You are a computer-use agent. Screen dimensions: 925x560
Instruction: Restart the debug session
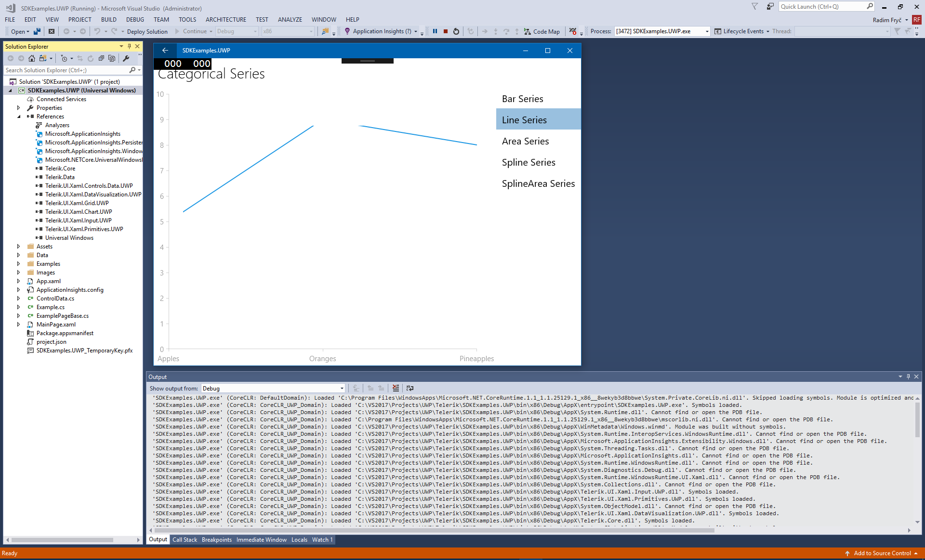pos(456,31)
